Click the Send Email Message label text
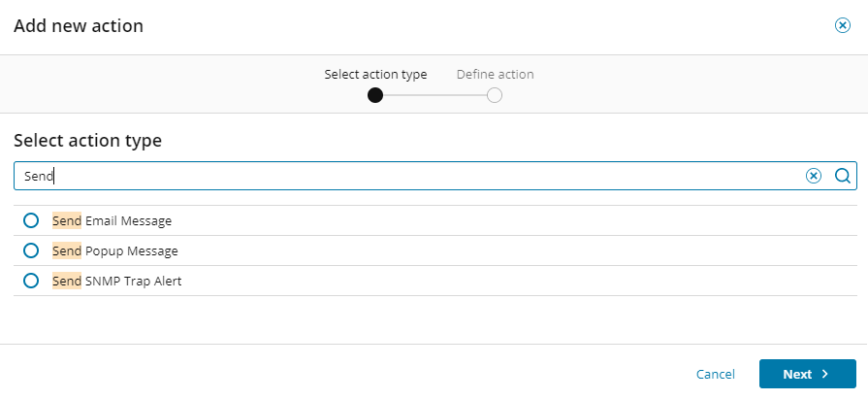The height and width of the screenshot is (400, 868). tap(112, 220)
